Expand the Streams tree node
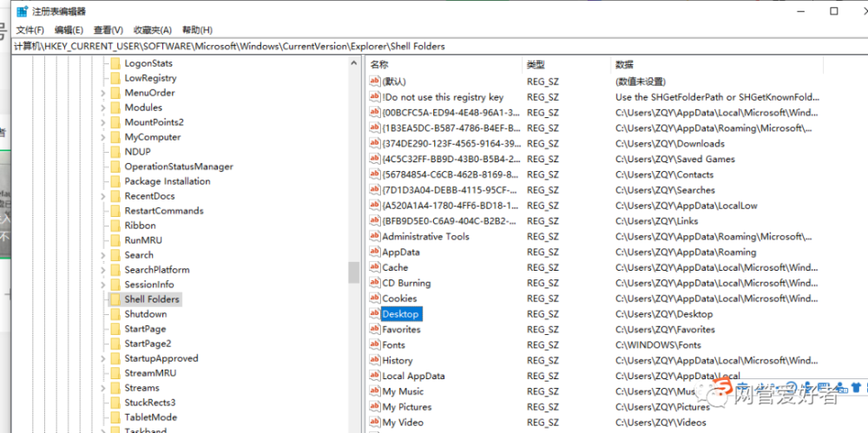This screenshot has height=433, width=868. coord(103,388)
